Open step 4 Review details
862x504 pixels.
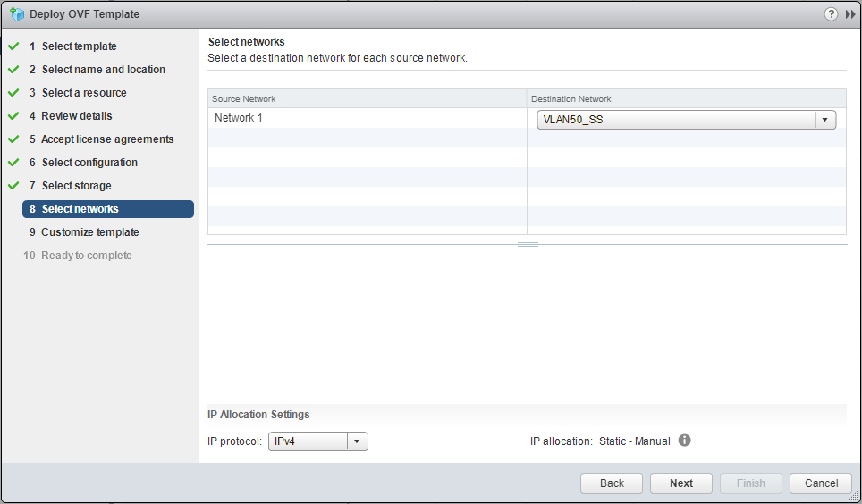(x=77, y=116)
